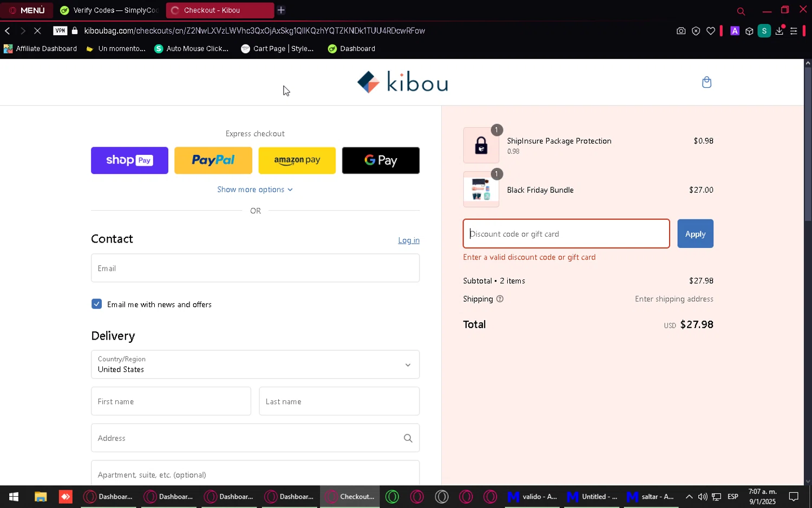Viewport: 812px width, 508px height.
Task: Open the gray Opera icon in taskbar
Action: 442,497
